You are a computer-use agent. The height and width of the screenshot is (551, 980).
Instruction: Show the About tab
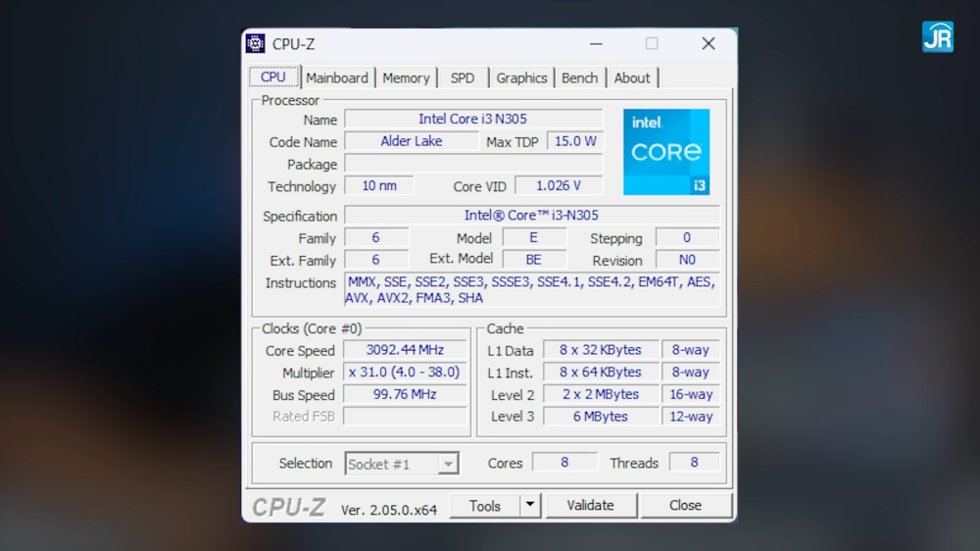pos(632,78)
